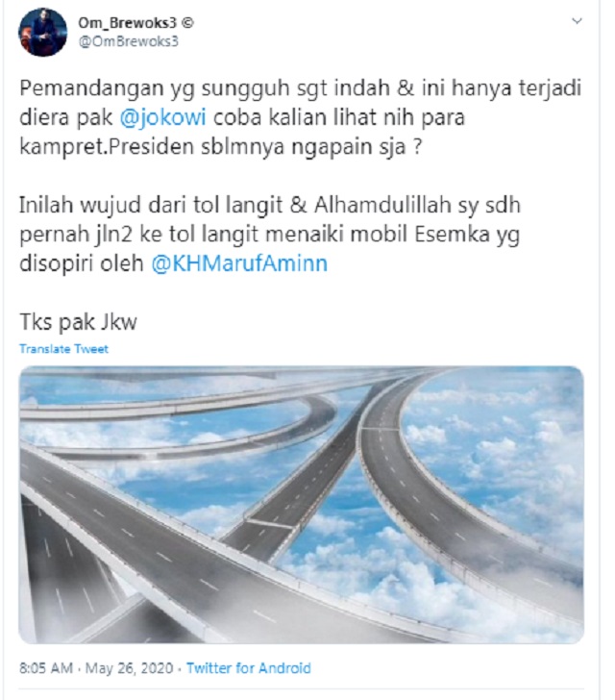615x700 pixels.
Task: Click the May 26, 2020 date
Action: (x=129, y=668)
